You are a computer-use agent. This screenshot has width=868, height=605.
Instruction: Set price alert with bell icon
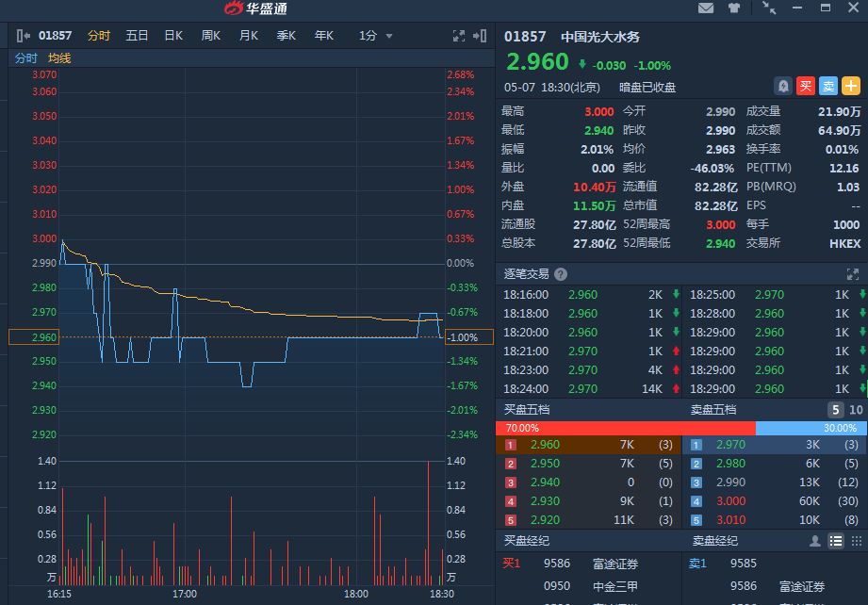(x=783, y=86)
